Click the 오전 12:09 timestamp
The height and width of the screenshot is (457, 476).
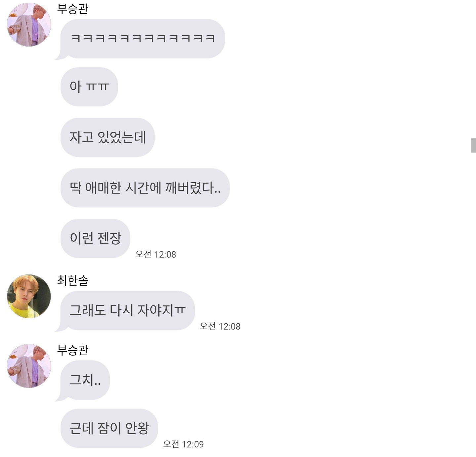[183, 444]
